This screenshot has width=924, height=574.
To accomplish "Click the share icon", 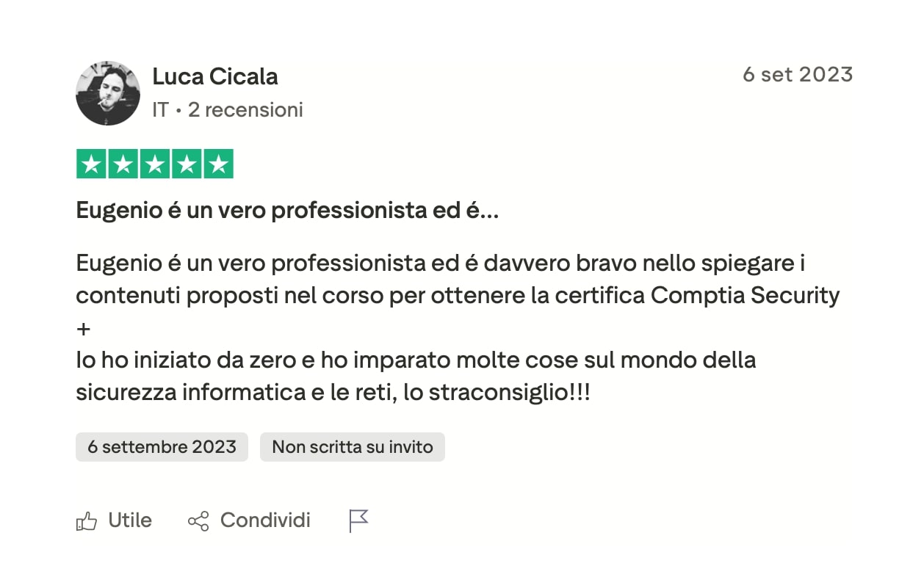I will [198, 522].
